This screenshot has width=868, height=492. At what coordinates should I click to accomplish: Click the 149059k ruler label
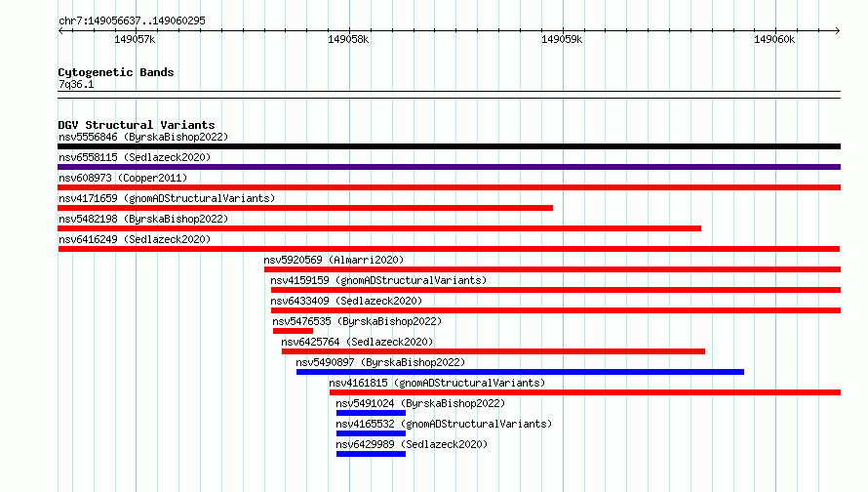[x=562, y=39]
